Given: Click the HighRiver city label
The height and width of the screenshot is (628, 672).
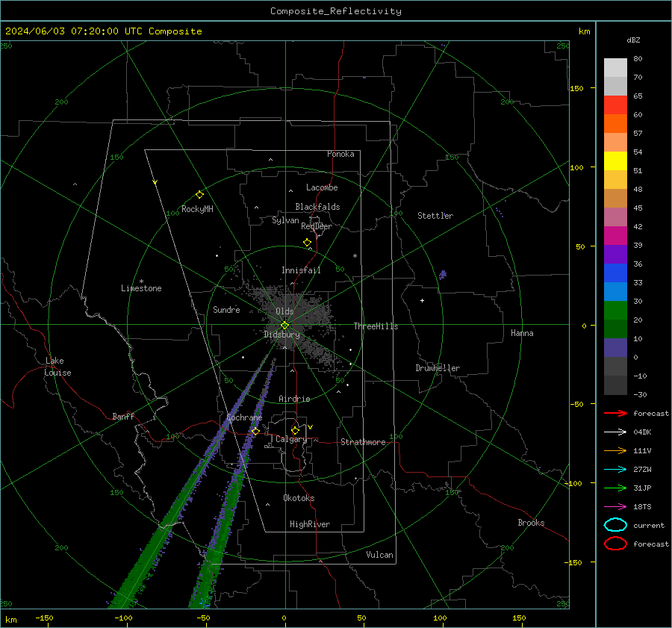Looking at the screenshot, I should 309,524.
